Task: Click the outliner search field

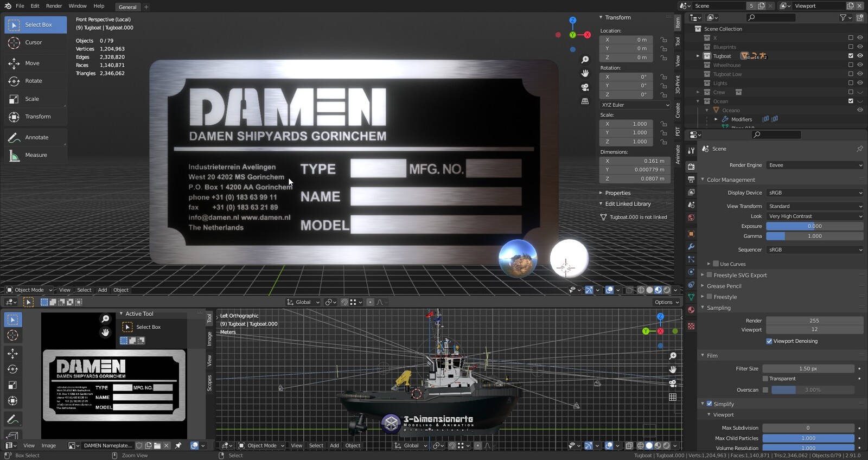Action: coord(771,17)
